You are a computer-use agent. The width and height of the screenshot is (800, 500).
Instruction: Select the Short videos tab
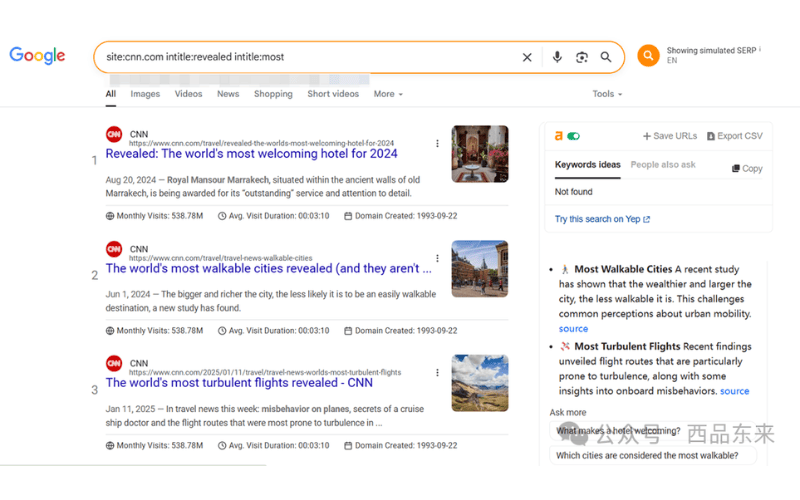point(333,94)
